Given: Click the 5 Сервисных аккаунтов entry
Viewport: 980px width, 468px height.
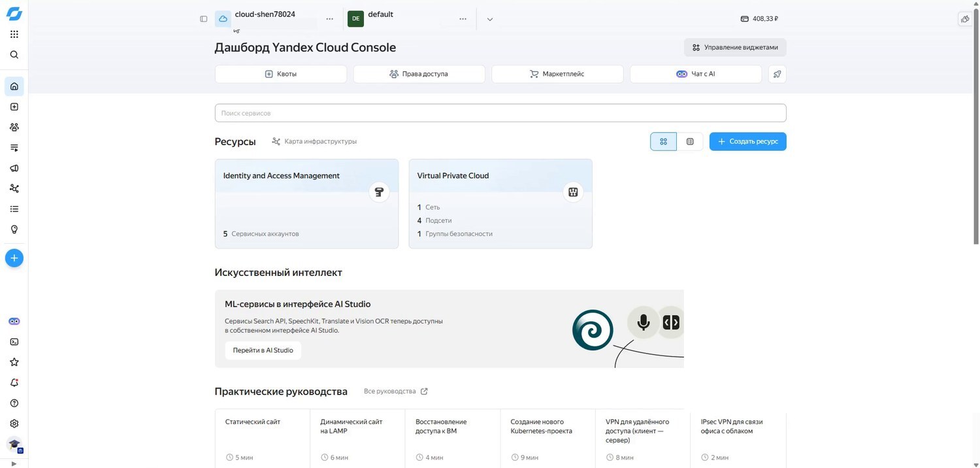Looking at the screenshot, I should tap(261, 234).
